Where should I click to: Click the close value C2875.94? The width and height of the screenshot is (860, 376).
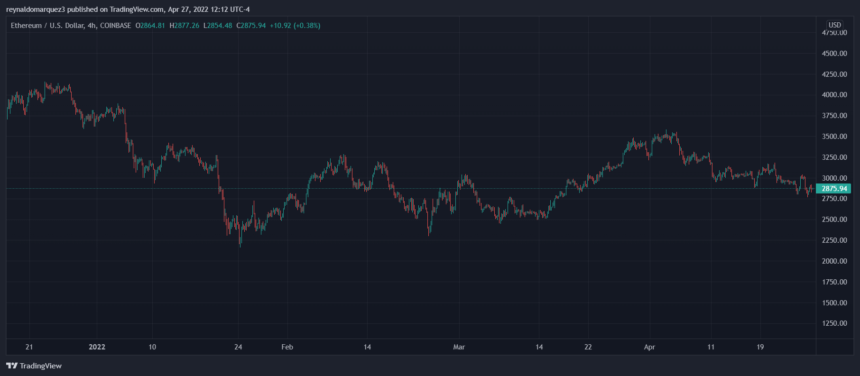click(251, 25)
